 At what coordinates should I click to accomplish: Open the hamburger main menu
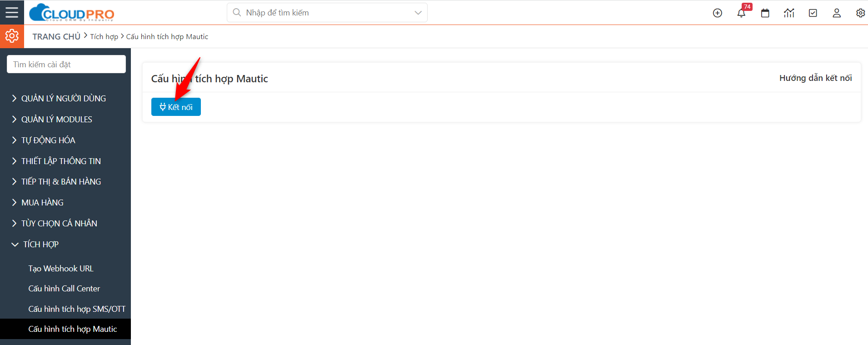[12, 12]
